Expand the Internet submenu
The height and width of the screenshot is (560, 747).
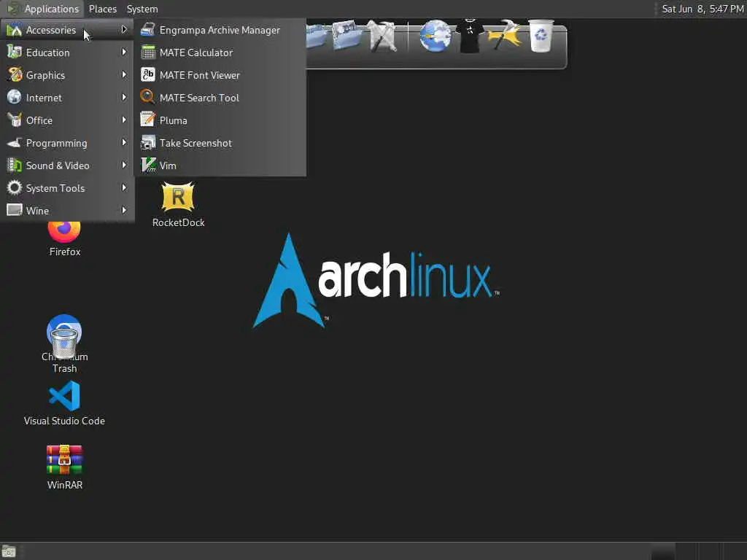coord(67,98)
